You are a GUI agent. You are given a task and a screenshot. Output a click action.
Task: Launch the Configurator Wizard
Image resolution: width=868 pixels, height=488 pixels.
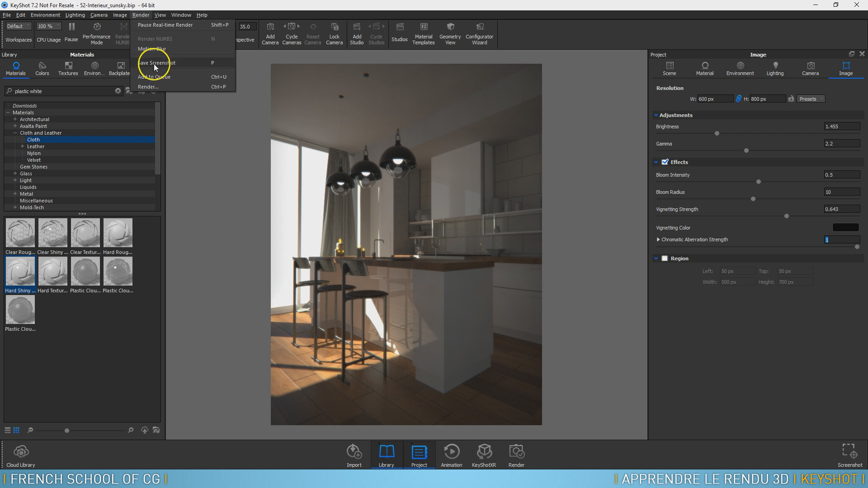(479, 33)
